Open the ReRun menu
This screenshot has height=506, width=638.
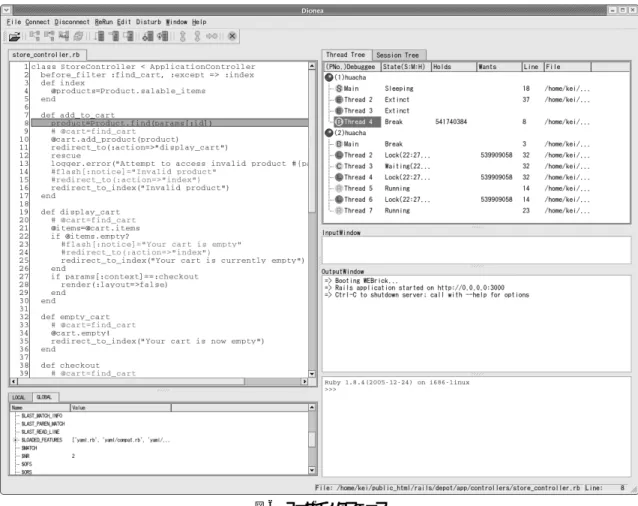103,22
